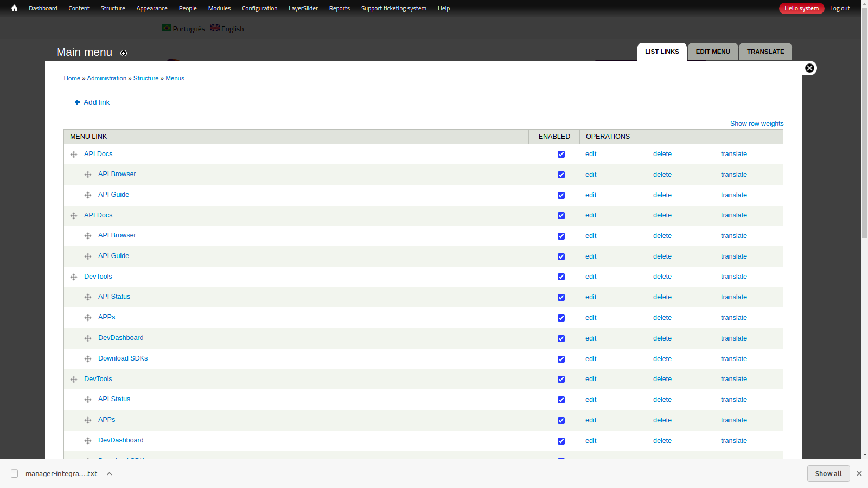Grab the drag handle on the first API Docs row
The image size is (868, 488).
(74, 155)
